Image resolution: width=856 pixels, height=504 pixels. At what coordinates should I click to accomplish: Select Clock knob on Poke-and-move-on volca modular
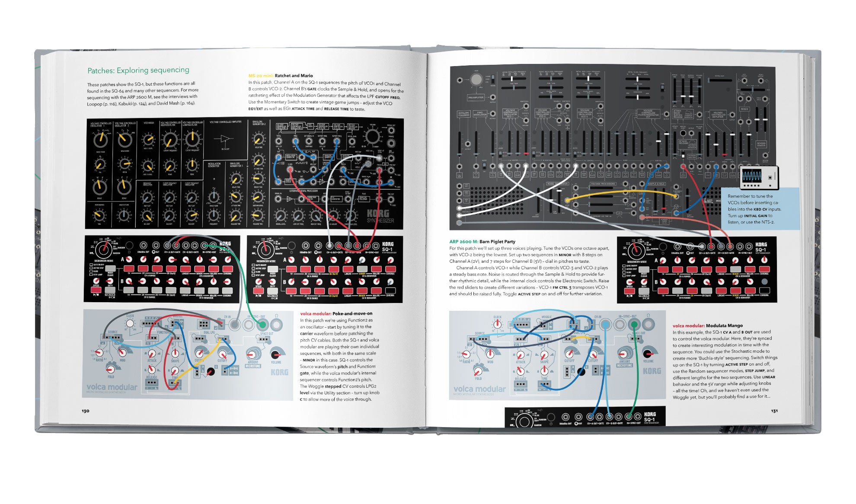tap(130, 324)
